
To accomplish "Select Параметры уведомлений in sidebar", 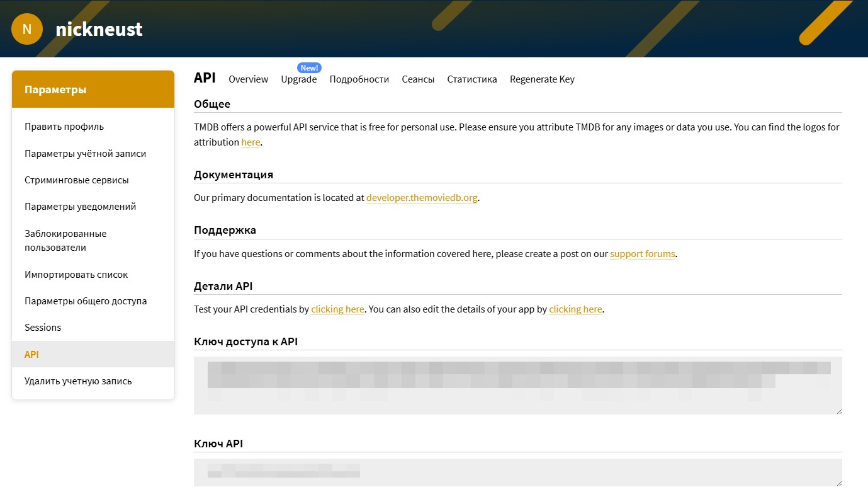I will click(x=81, y=207).
